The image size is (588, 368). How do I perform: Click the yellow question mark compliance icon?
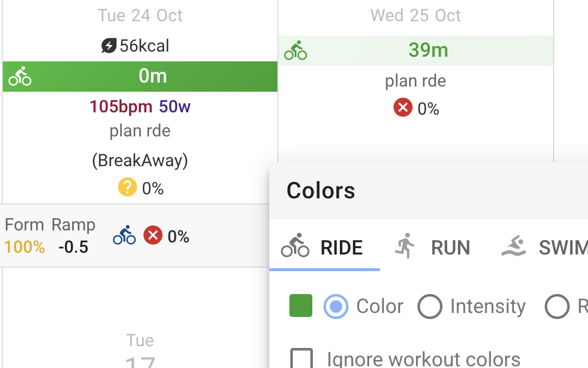[127, 187]
